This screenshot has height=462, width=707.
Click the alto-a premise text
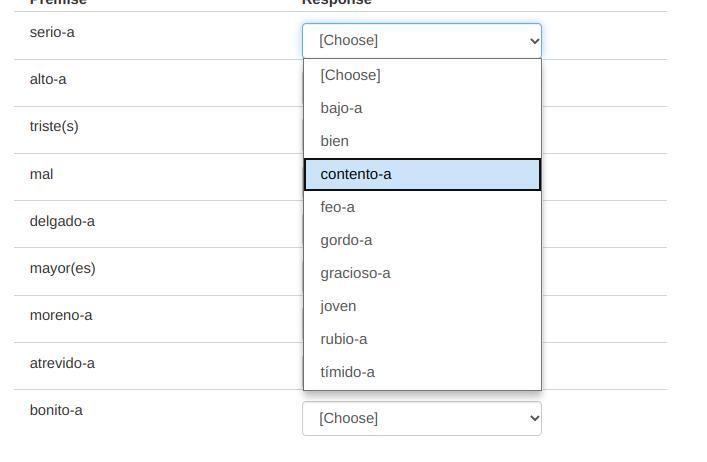point(48,79)
